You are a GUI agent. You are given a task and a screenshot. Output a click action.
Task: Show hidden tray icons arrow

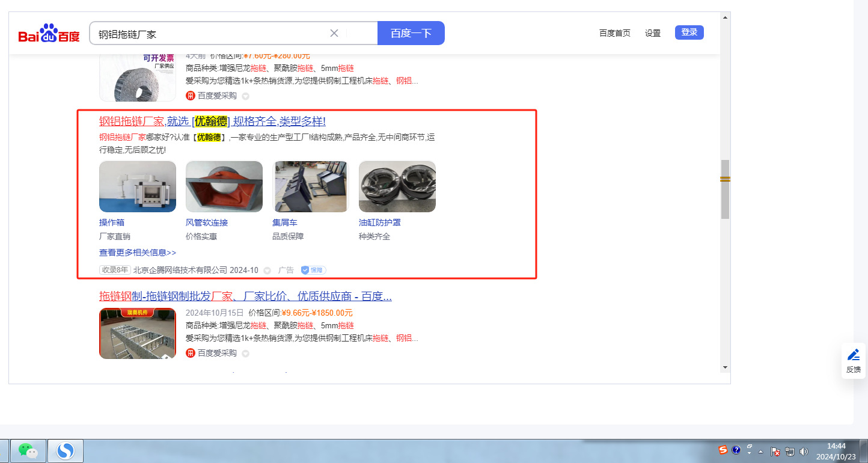[x=761, y=451]
